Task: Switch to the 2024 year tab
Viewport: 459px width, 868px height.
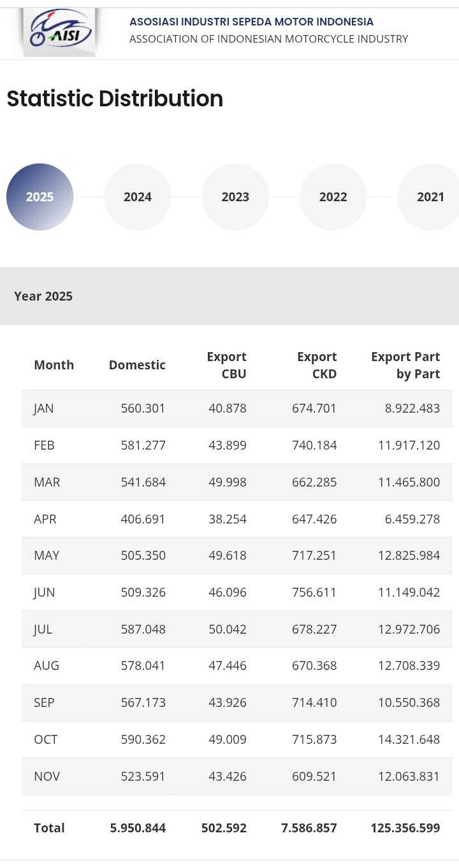Action: click(137, 197)
